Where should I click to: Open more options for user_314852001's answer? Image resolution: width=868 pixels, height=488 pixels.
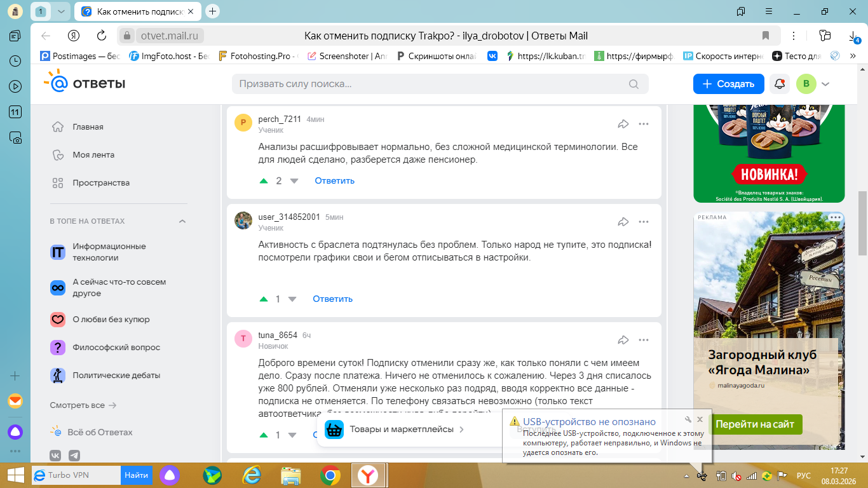coord(644,222)
